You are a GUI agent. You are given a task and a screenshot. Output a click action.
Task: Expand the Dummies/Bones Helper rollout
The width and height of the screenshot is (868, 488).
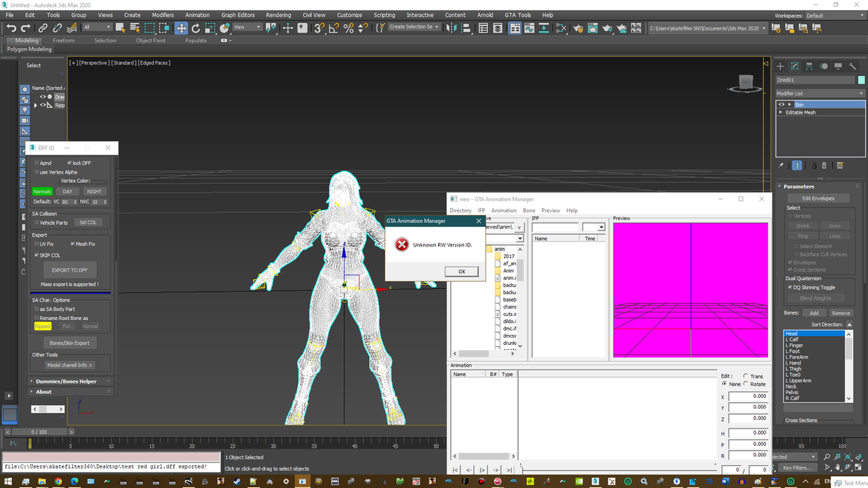71,381
